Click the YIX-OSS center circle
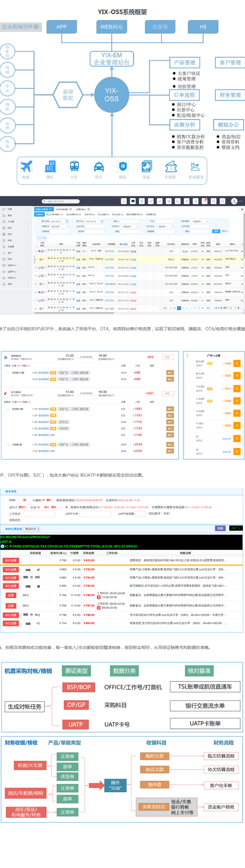245x868 pixels. point(112,95)
